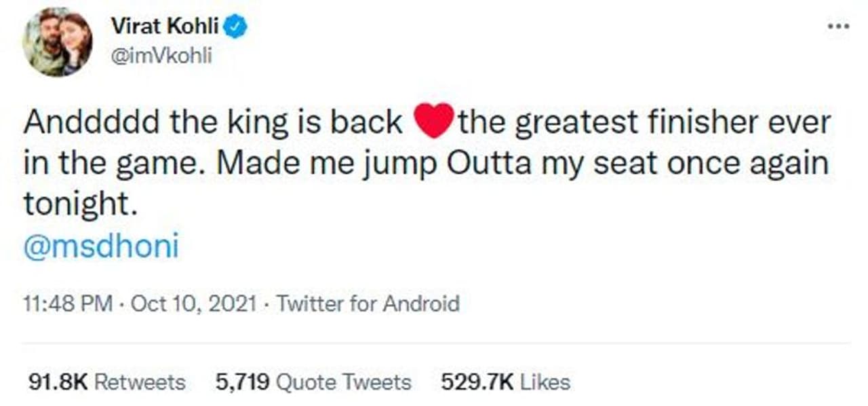This screenshot has width=868, height=406.
Task: Click the blue verified badge
Action: [237, 27]
